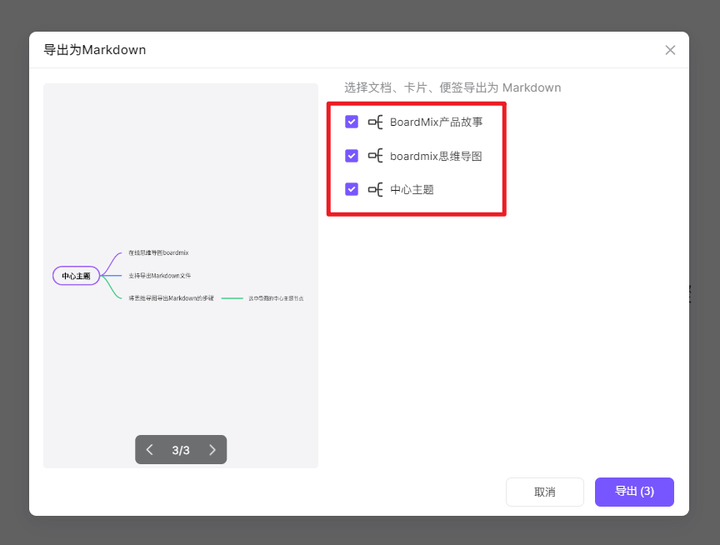This screenshot has height=545, width=720.
Task: Click 在线思维导图boardmix branch in preview
Action: tap(158, 253)
